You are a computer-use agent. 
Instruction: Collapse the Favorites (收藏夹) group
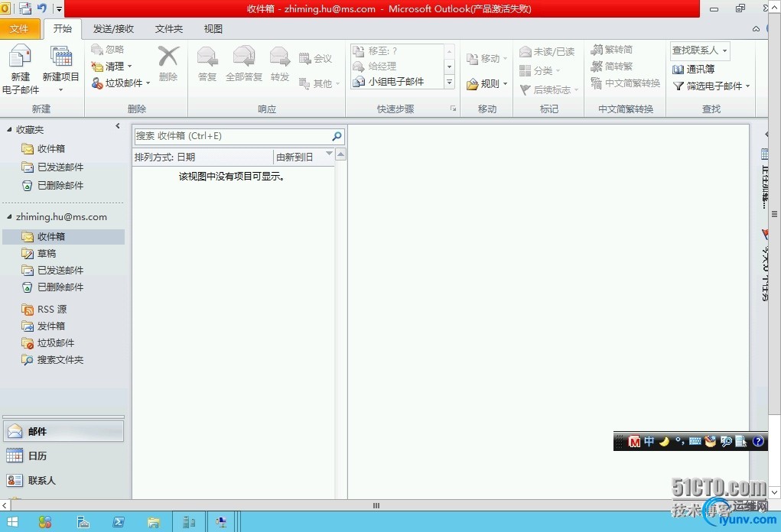point(9,129)
